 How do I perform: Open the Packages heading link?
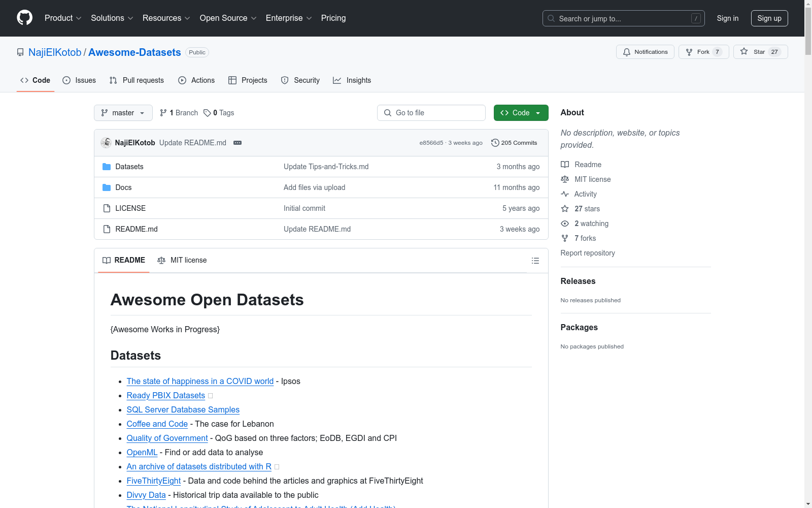[x=579, y=327]
